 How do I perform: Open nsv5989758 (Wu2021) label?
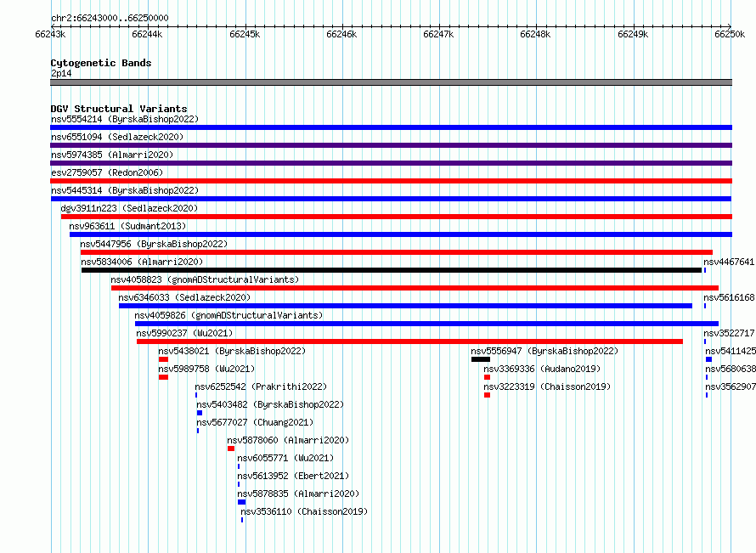coord(206,369)
